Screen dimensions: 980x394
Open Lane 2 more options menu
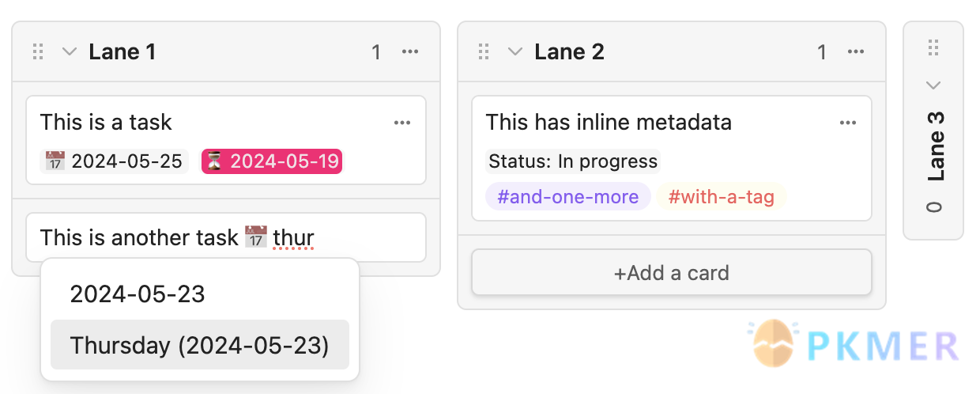(856, 52)
